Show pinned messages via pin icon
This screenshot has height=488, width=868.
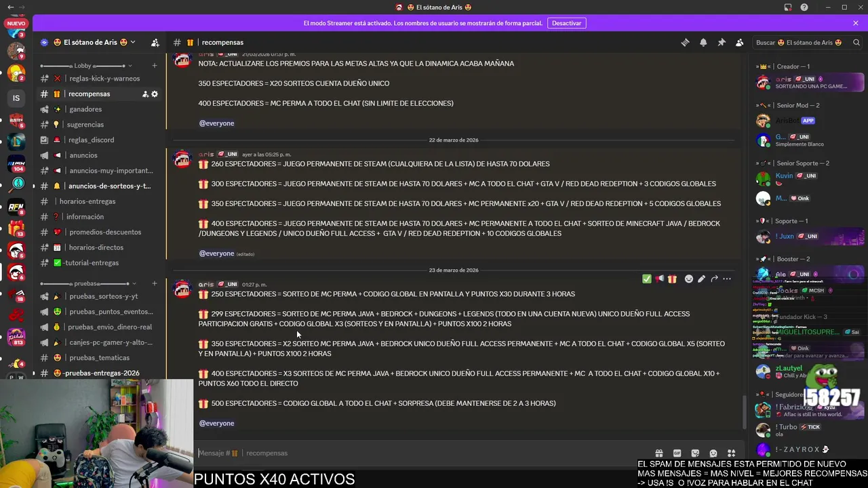coord(722,42)
